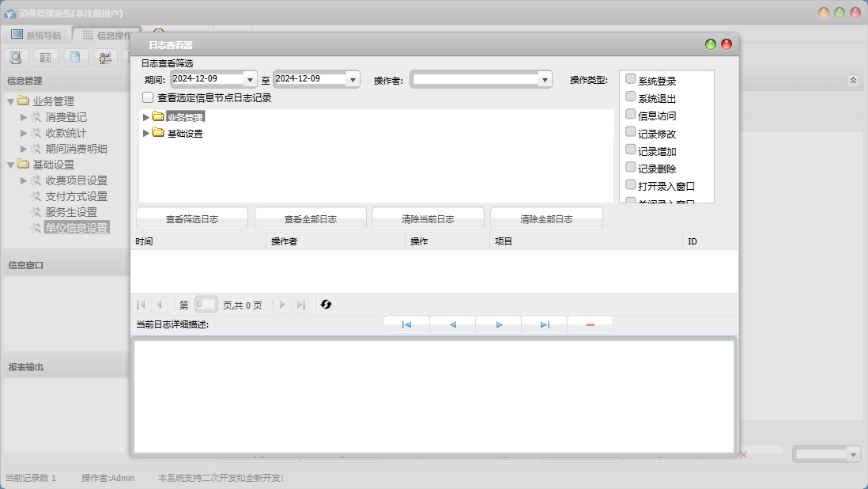The height and width of the screenshot is (489, 868).
Task: Select 期间消费明细 in the sidebar tree
Action: pos(77,149)
